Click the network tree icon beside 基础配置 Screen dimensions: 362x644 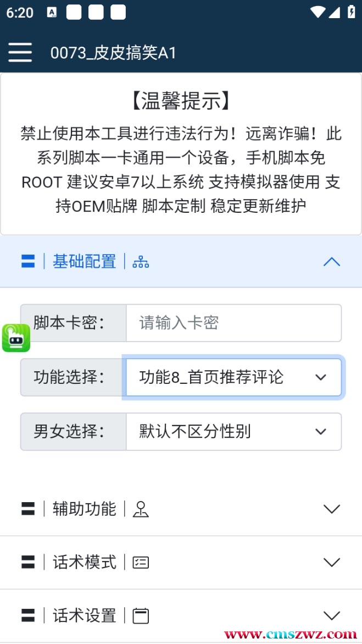tap(141, 262)
